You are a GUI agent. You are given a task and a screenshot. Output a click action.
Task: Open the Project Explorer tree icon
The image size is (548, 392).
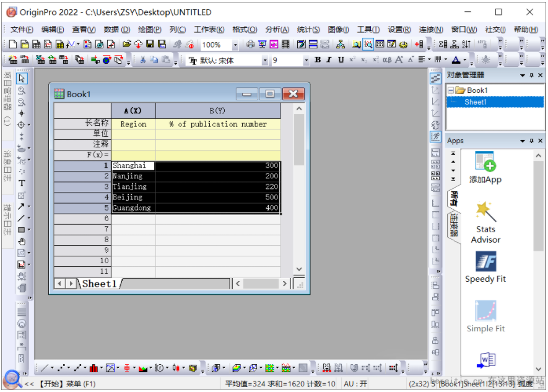[341, 45]
